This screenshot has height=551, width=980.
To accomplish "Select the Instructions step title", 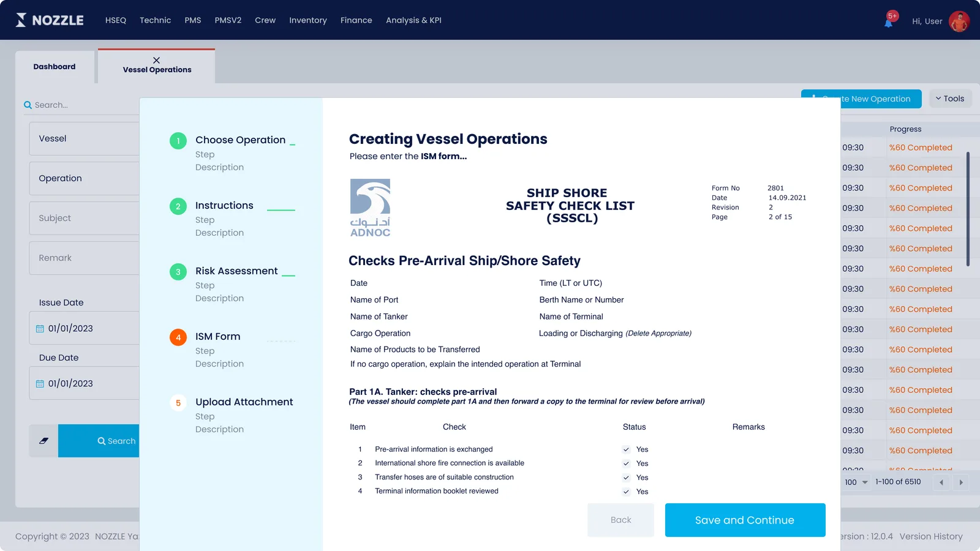I will pyautogui.click(x=224, y=206).
